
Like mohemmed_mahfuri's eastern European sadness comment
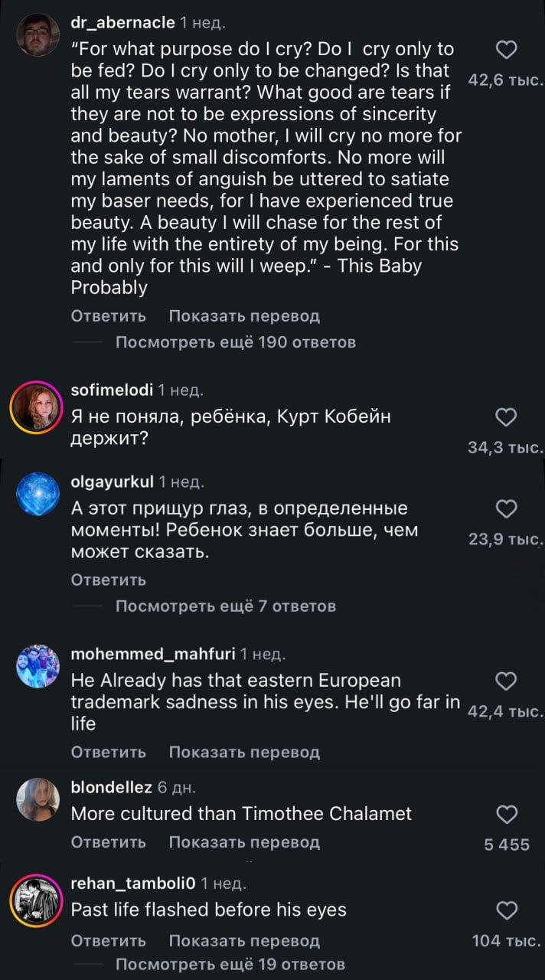[507, 681]
